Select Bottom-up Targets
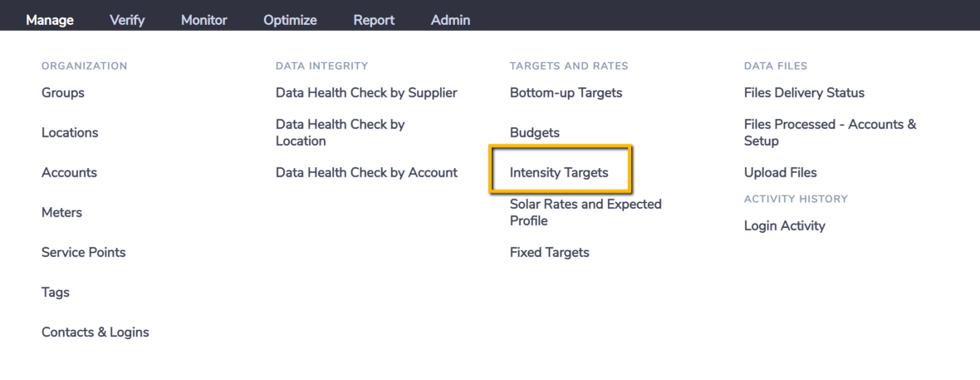Screen dimensions: 980x380 point(566,92)
